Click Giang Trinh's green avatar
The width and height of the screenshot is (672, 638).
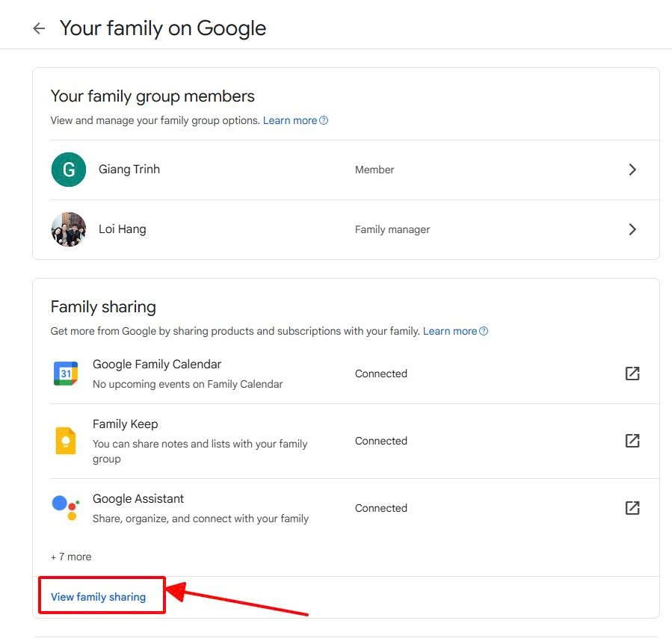click(69, 170)
